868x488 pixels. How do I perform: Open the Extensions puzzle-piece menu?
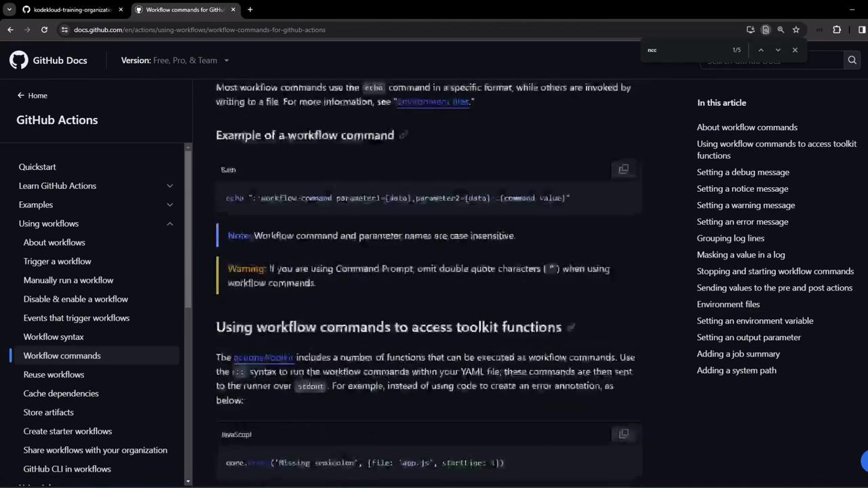click(837, 30)
